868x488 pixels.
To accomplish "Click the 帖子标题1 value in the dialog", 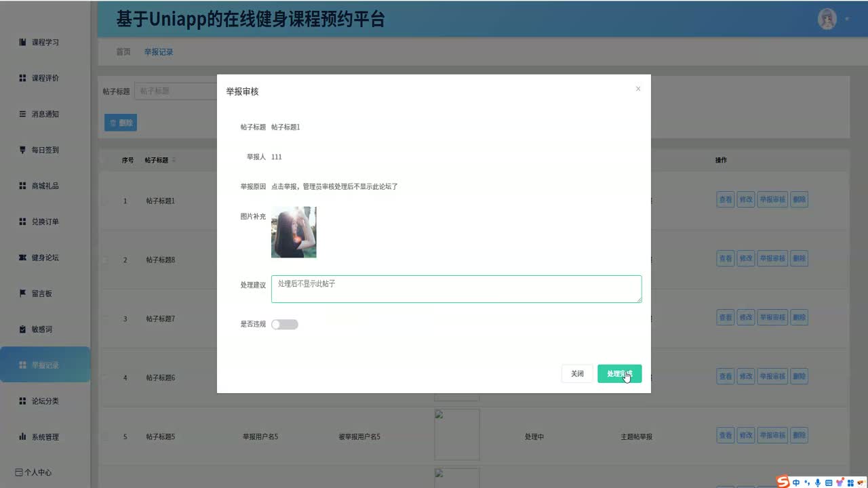I will click(x=285, y=127).
